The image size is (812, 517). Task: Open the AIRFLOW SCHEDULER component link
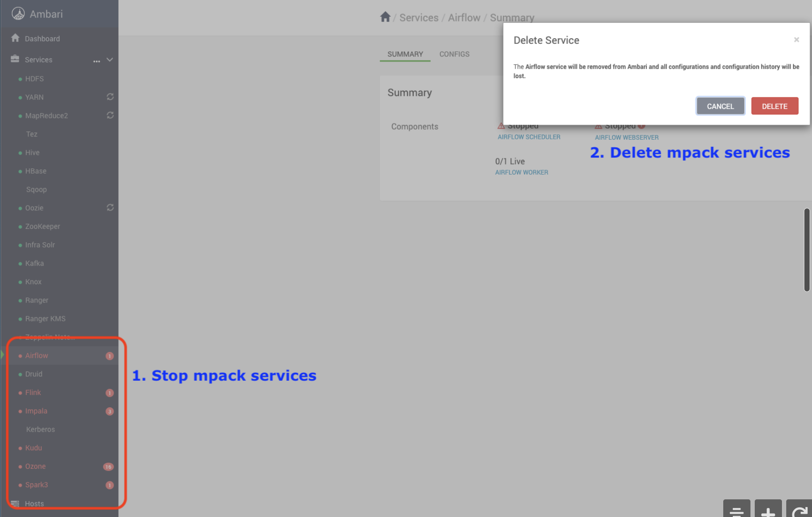pos(529,137)
